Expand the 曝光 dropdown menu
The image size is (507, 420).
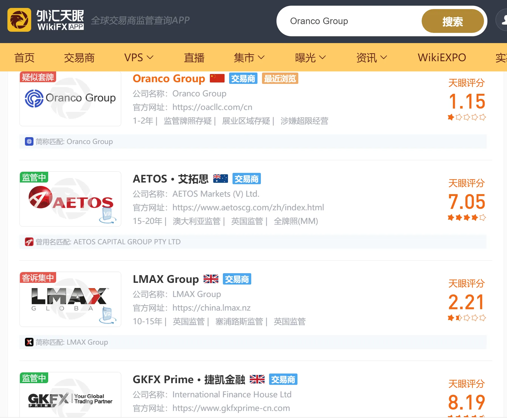[x=310, y=58]
